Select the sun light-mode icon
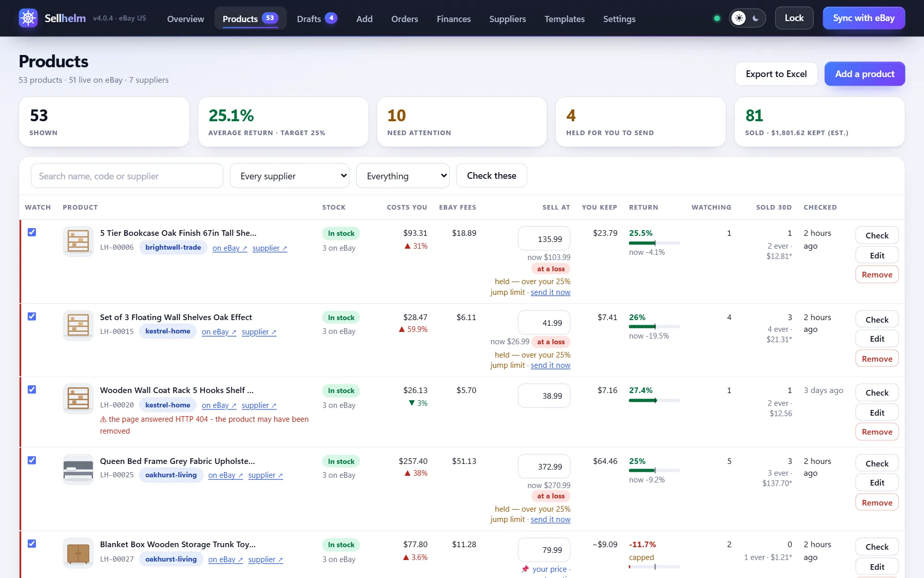Screen dimensions: 924x578 [739, 18]
